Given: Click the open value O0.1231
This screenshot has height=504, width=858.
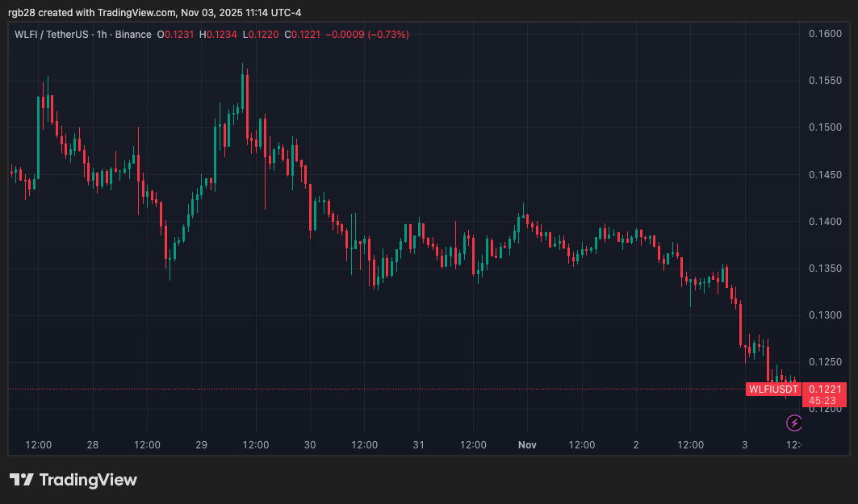Looking at the screenshot, I should click(174, 35).
